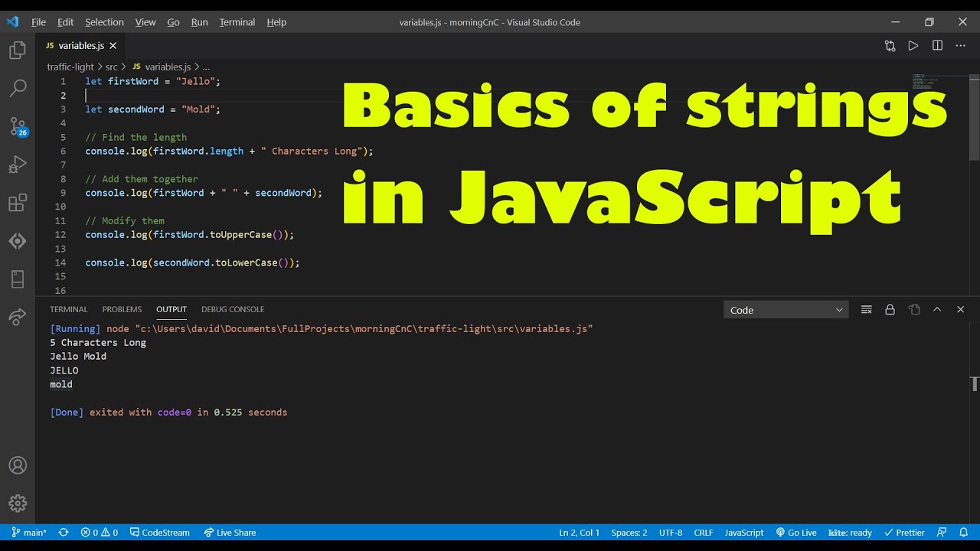Toggle the output scroll lock
Viewport: 980px width, 551px height.
click(890, 310)
